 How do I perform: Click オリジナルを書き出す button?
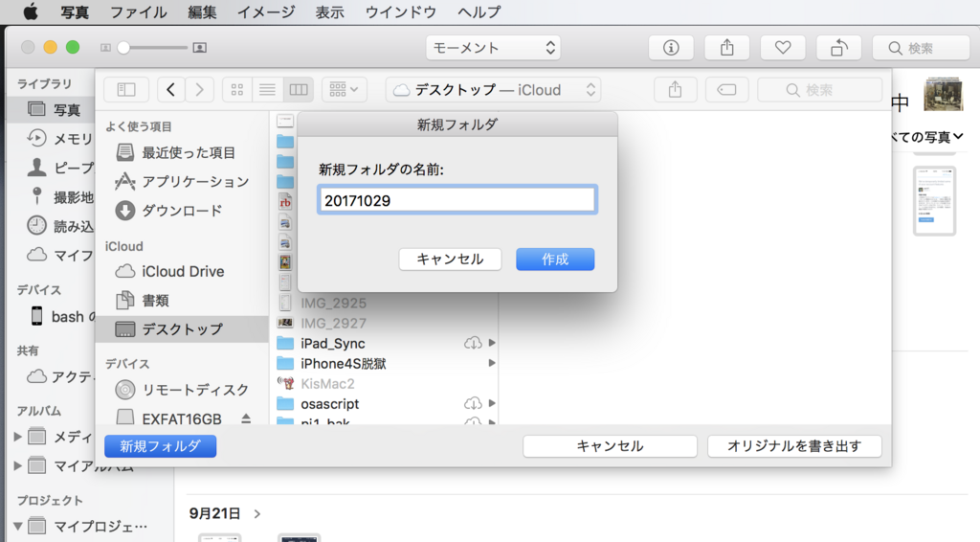coord(794,445)
